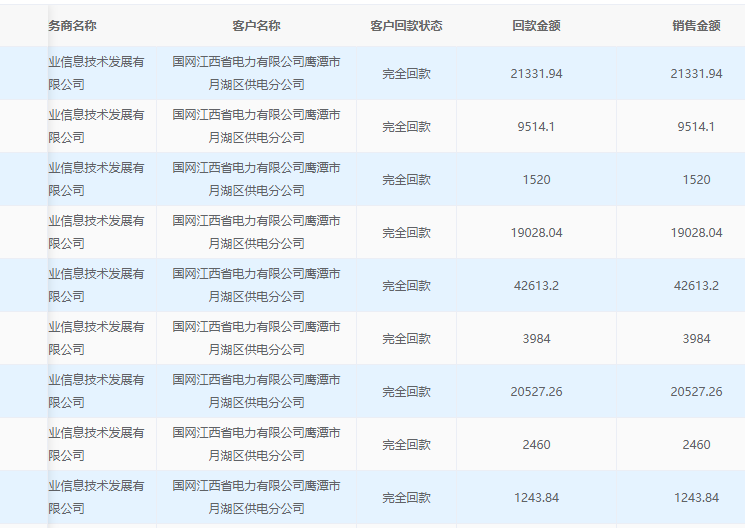This screenshot has width=745, height=528.
Task: Select 销售金额 cell showing 21331.94
Action: tap(697, 74)
